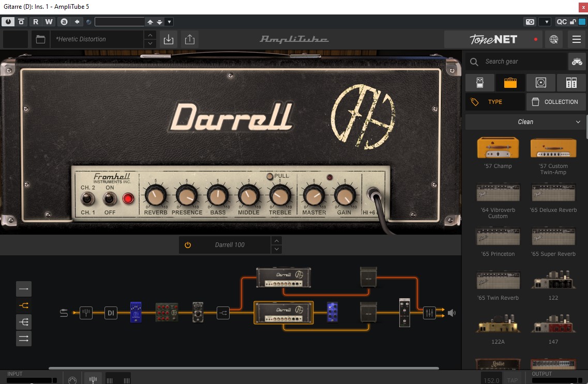Viewport: 588px width, 384px height.
Task: Open the amp model down chevron
Action: coord(277,249)
